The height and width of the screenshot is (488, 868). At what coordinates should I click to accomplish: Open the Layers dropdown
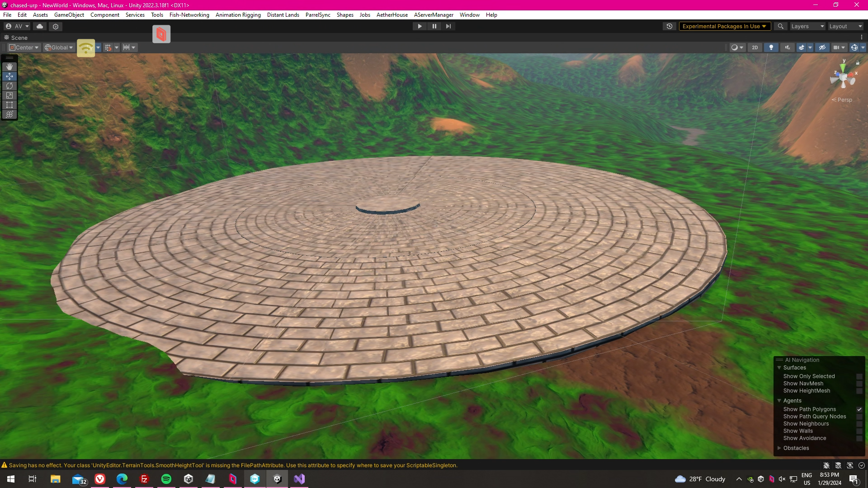pos(807,26)
